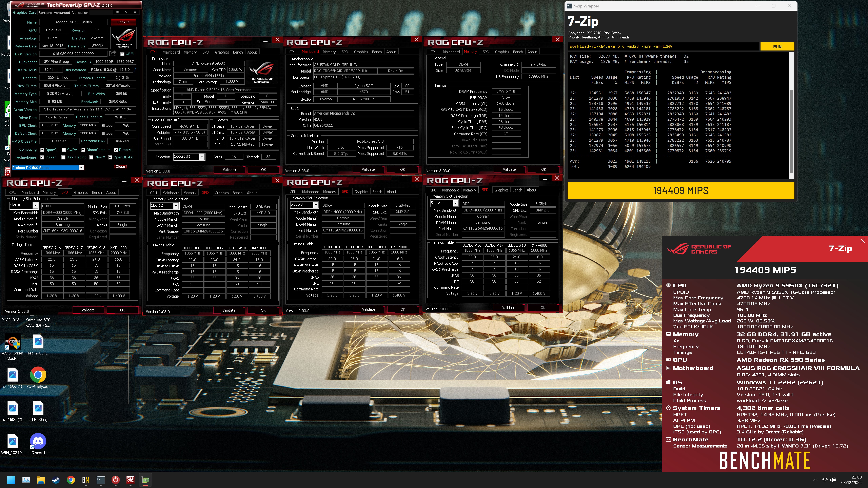The image size is (868, 488).
Task: Open the Samsung 870 QVO desktop item
Action: coord(38,322)
